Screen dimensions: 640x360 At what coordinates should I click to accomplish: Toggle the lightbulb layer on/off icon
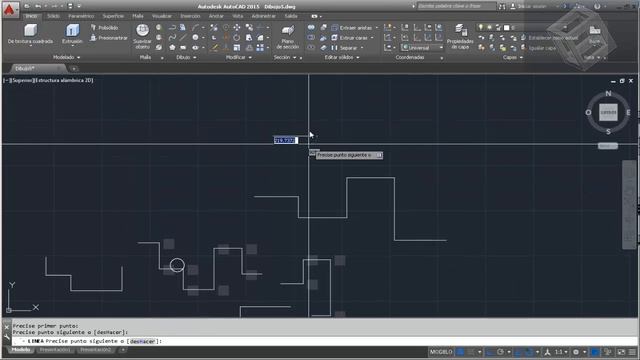[x=481, y=27]
